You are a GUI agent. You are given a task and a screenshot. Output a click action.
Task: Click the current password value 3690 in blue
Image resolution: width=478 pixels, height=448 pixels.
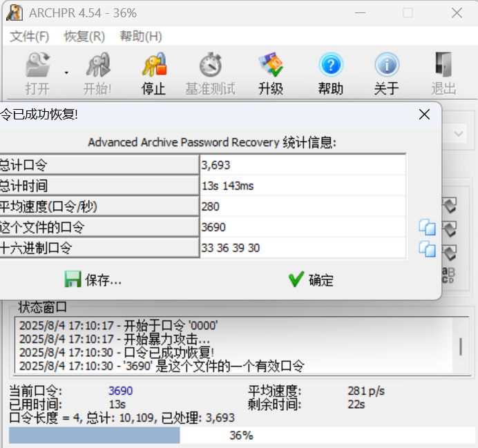121,391
